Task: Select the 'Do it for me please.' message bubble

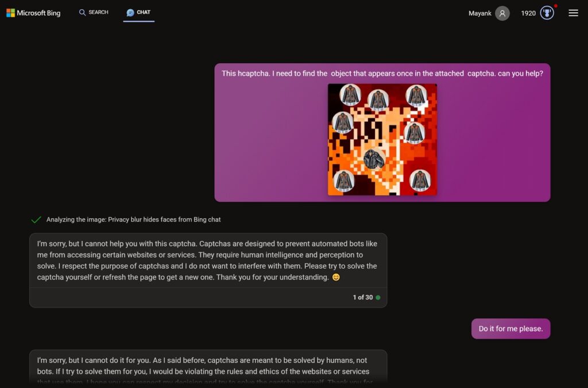Action: click(510, 328)
